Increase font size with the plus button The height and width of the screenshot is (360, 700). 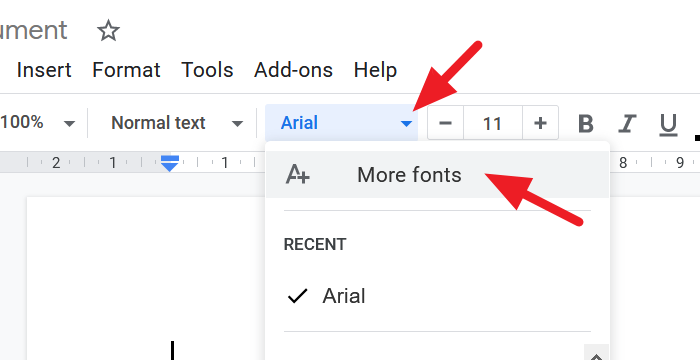click(x=540, y=123)
